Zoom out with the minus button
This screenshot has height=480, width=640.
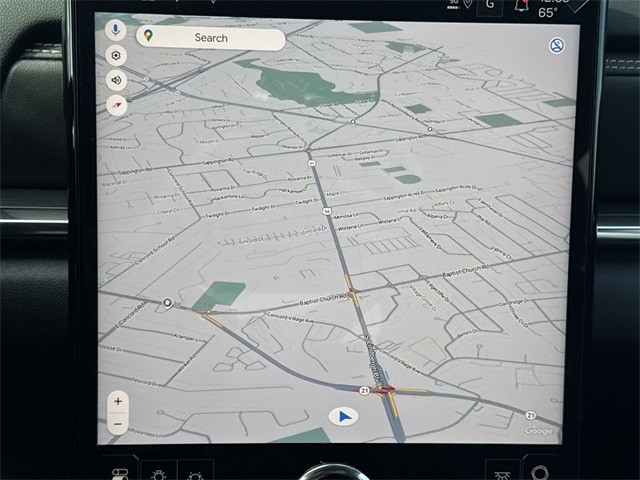(x=118, y=424)
